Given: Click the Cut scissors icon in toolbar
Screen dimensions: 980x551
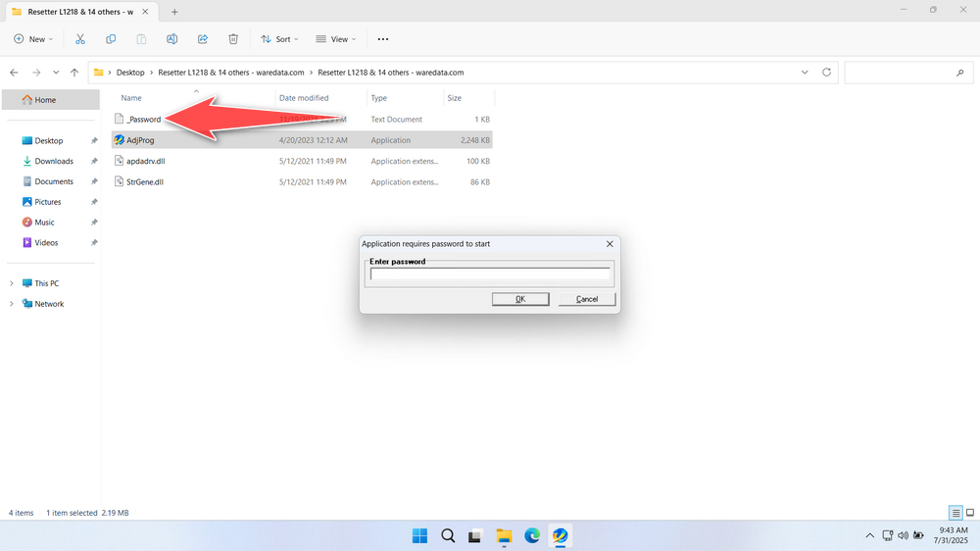Looking at the screenshot, I should coord(80,39).
